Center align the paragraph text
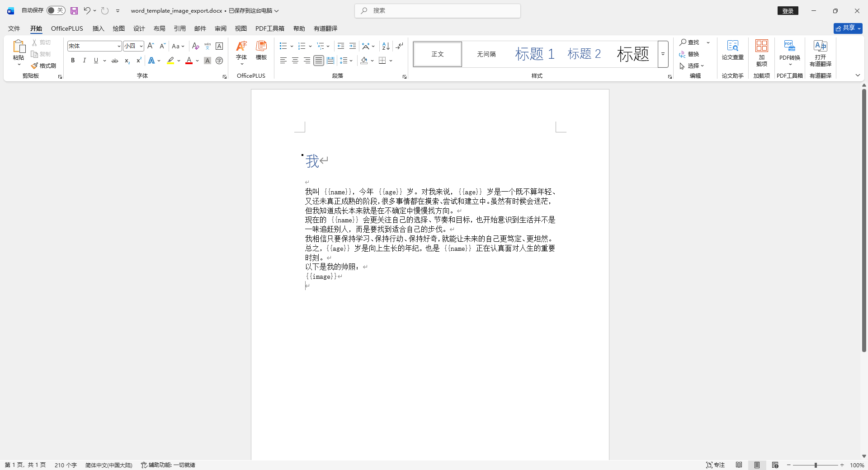The image size is (868, 470). coord(295,61)
